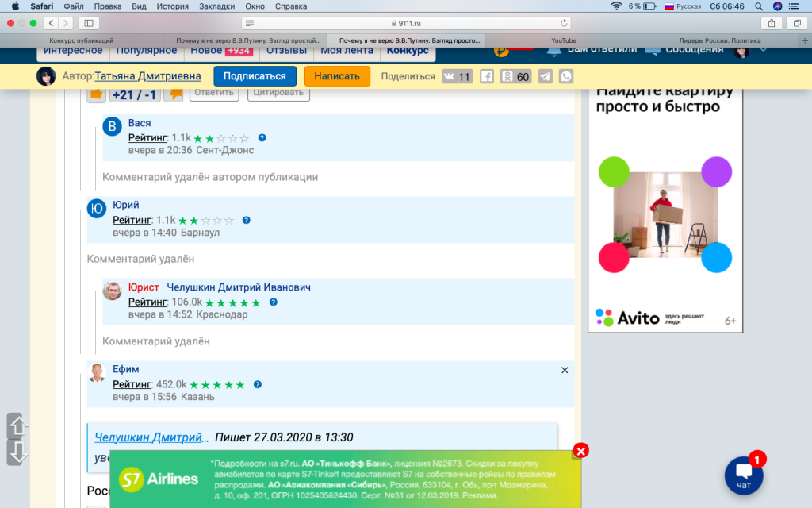Share via Odnoklassniki icon
The image size is (812, 508).
coord(506,76)
